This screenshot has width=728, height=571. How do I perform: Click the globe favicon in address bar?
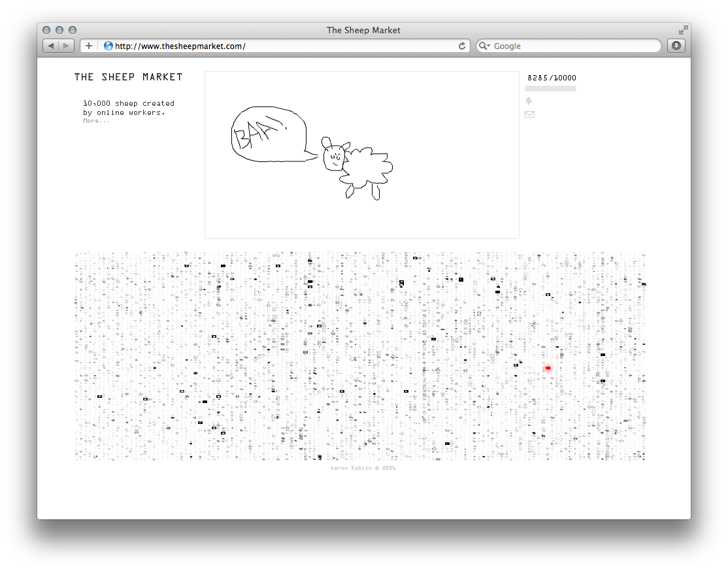108,46
